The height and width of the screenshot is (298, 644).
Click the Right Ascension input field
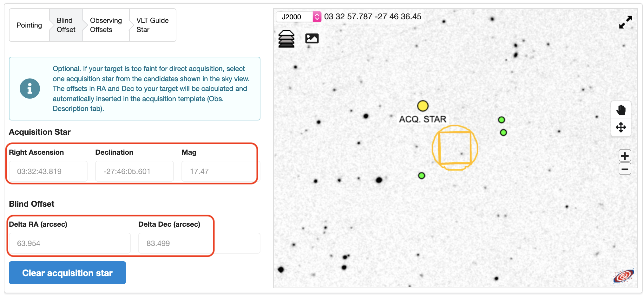coord(48,171)
